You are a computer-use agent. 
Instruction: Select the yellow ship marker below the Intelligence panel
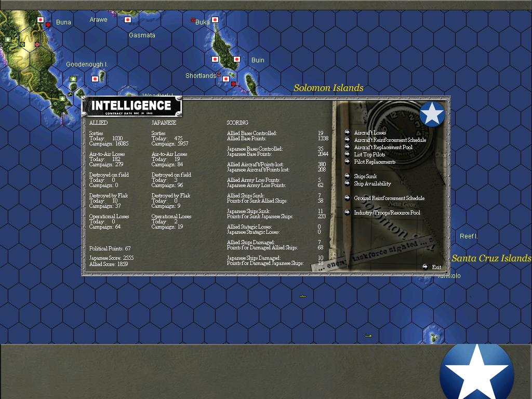tap(303, 296)
